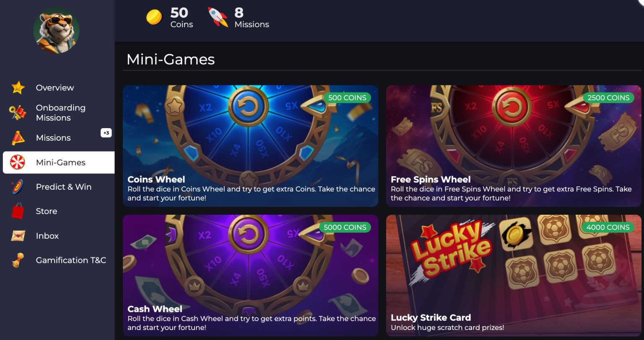Click the star icon beside Overview
644x340 pixels.
coord(18,88)
